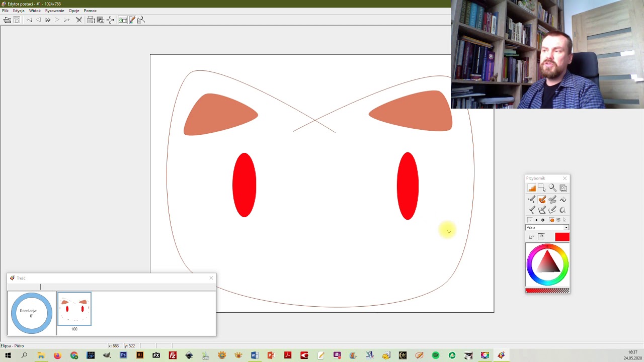
Task: Open the Edycja menu
Action: click(x=19, y=11)
